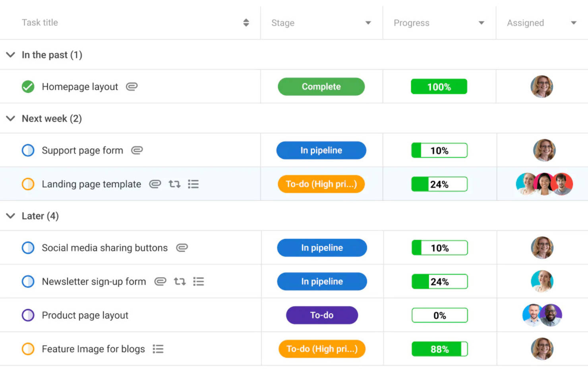This screenshot has height=392, width=588.
Task: Collapse the In the past group
Action: (x=10, y=55)
